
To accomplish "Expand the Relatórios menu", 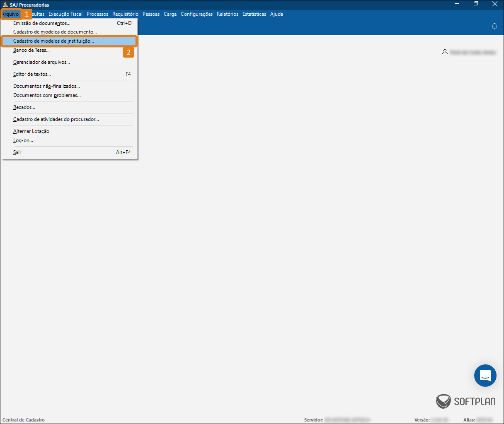I will point(228,14).
